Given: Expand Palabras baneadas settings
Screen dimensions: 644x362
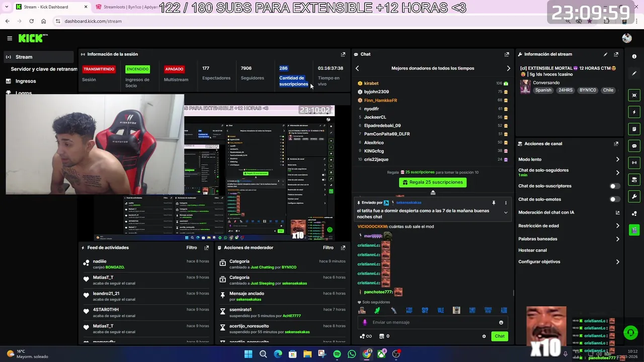Looking at the screenshot, I should click(x=617, y=239).
